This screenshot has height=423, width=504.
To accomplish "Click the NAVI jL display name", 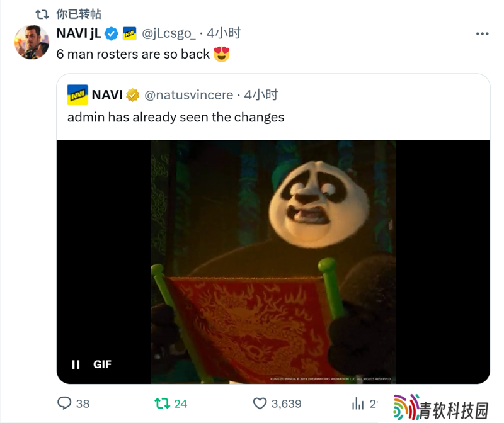I will pyautogui.click(x=79, y=33).
